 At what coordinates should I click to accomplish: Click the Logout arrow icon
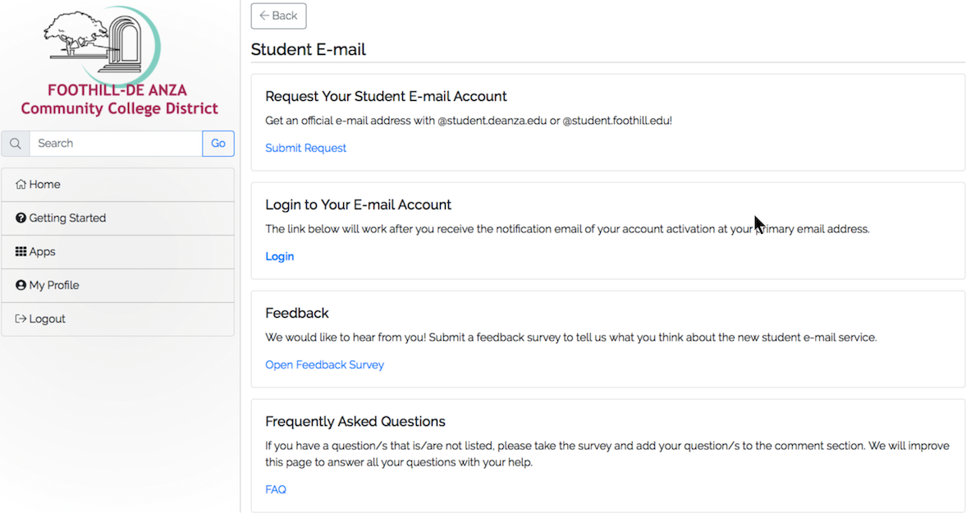pyautogui.click(x=21, y=319)
